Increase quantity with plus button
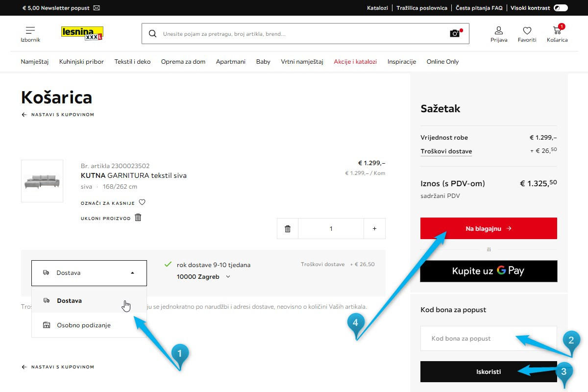 [x=375, y=229]
